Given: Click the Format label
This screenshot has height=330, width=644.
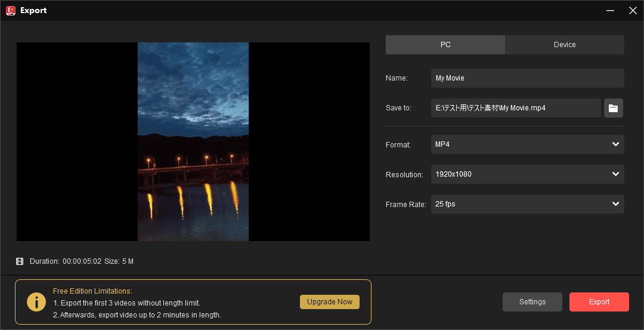Looking at the screenshot, I should [398, 144].
